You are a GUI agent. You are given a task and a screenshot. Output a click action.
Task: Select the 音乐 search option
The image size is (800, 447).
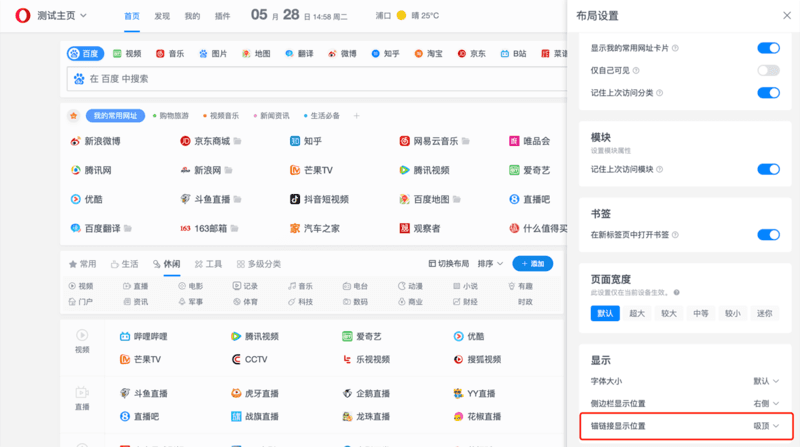click(170, 54)
